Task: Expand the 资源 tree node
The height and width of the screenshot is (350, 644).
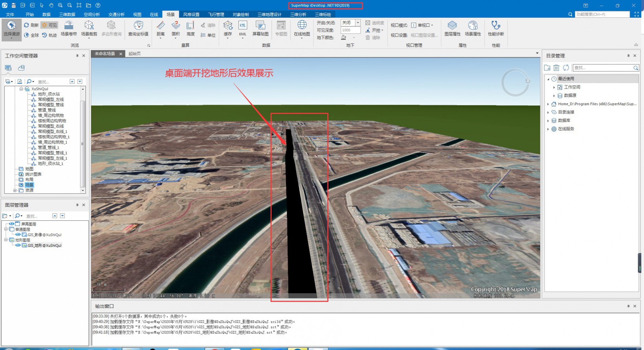Action: click(x=15, y=190)
